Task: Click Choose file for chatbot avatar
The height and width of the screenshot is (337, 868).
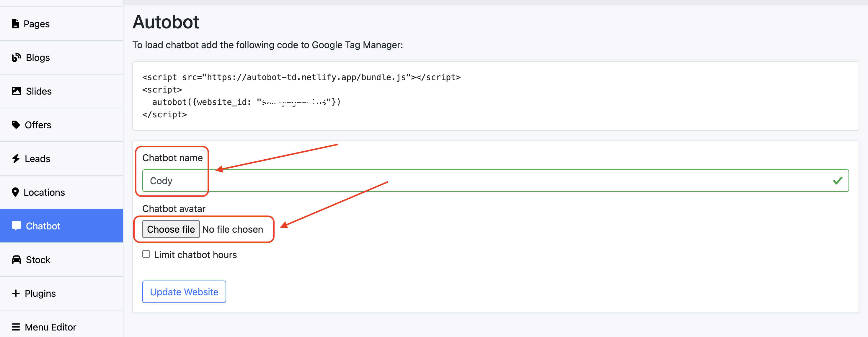Action: [x=171, y=229]
